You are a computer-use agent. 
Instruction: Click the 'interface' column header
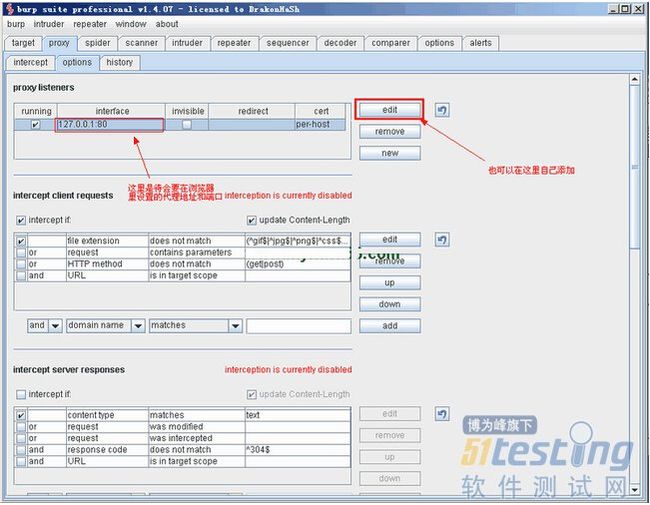[x=112, y=111]
